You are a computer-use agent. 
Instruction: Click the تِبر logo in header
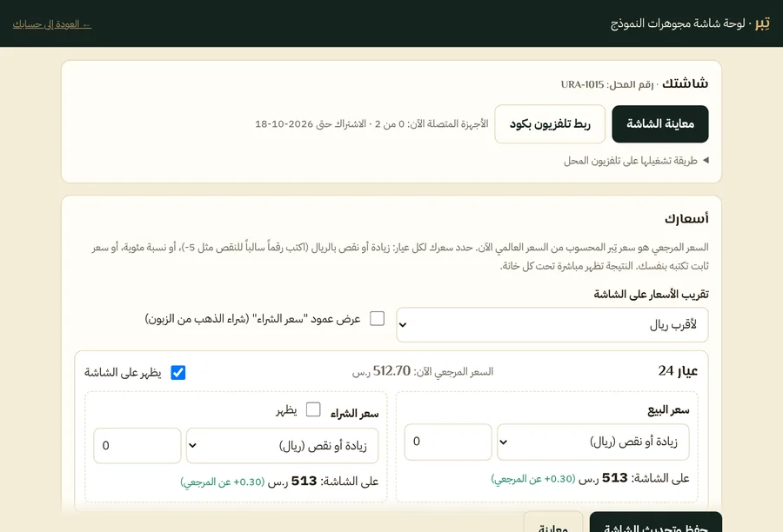click(x=762, y=23)
